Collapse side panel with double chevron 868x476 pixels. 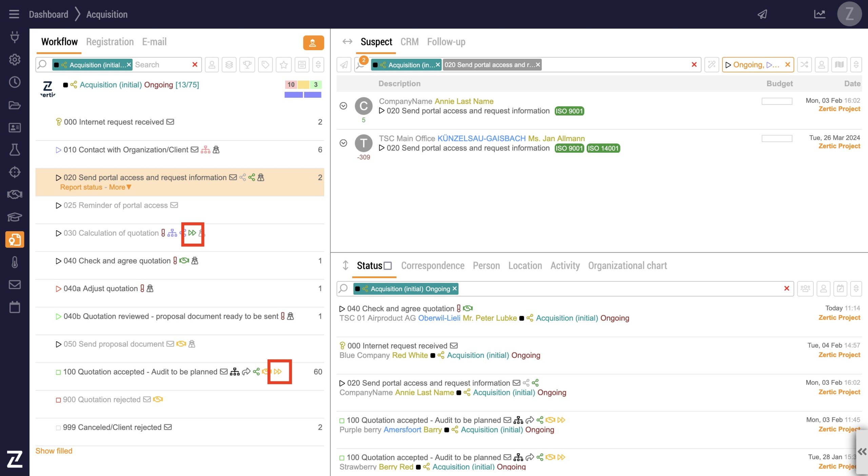pyautogui.click(x=862, y=452)
